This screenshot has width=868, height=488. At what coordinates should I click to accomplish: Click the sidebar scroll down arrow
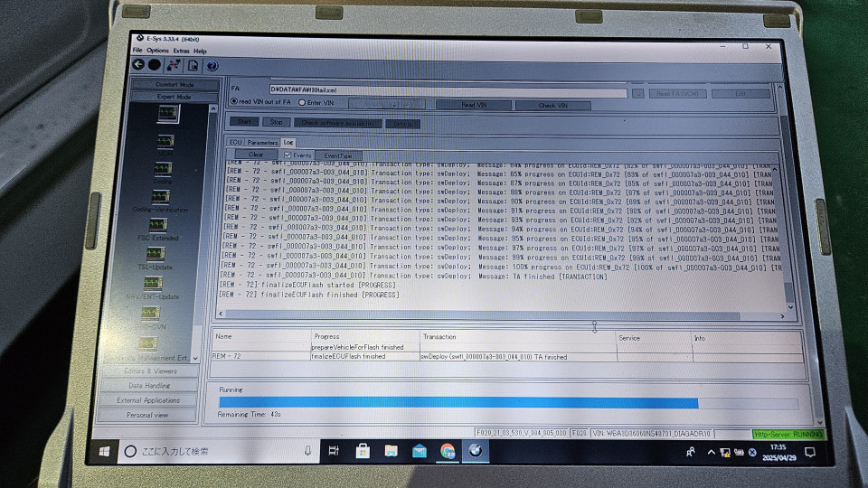point(195,359)
